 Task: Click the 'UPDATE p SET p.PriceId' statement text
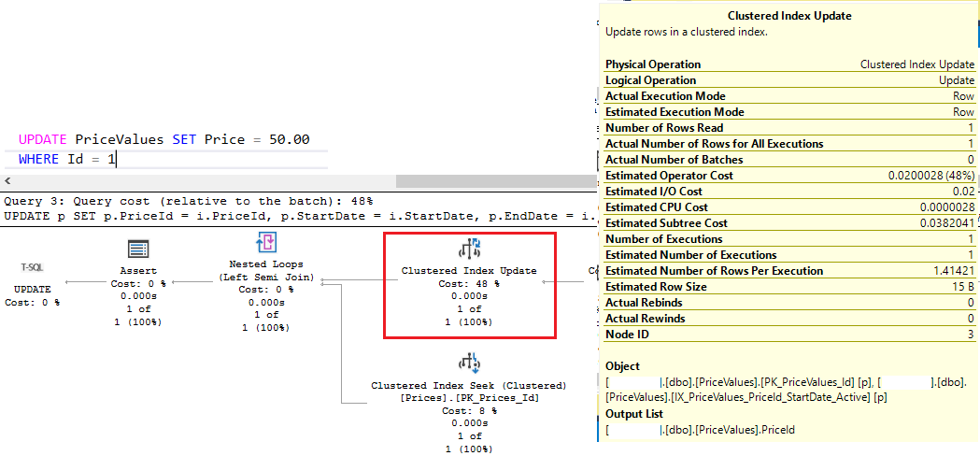click(297, 217)
